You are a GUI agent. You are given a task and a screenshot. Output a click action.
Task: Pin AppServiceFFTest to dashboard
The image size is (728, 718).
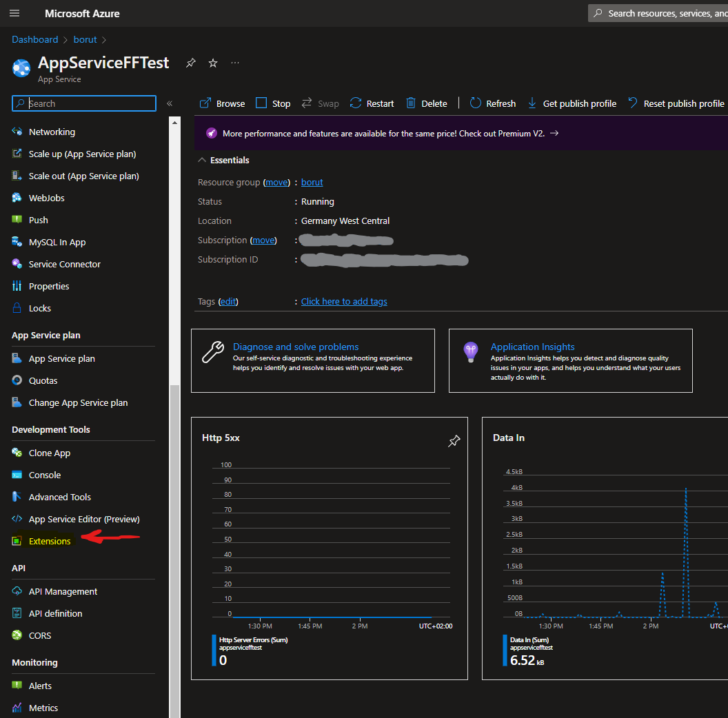(x=190, y=63)
